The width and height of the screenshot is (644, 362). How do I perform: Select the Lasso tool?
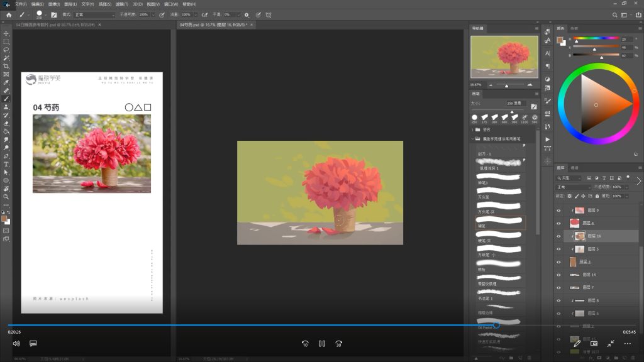click(x=6, y=50)
